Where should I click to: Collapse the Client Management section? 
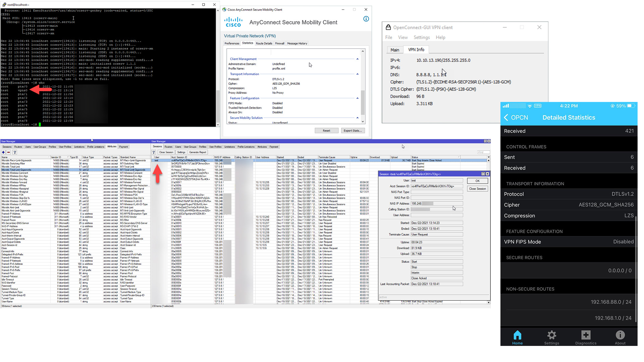pos(357,59)
